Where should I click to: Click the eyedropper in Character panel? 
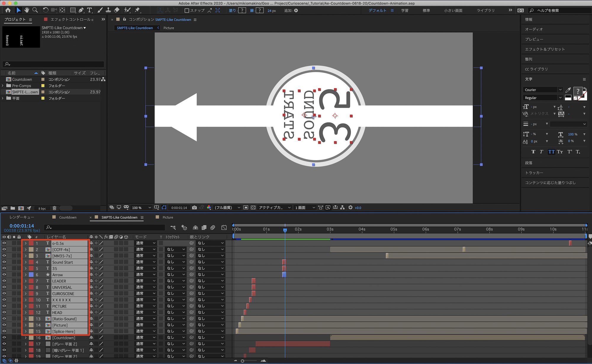568,90
